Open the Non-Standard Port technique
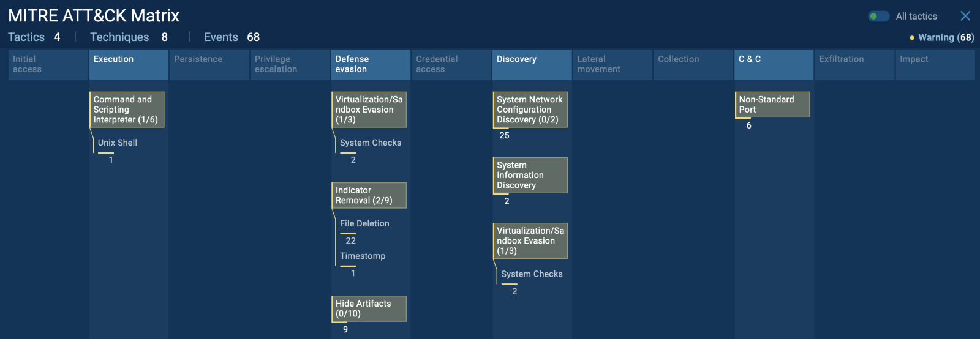 772,105
